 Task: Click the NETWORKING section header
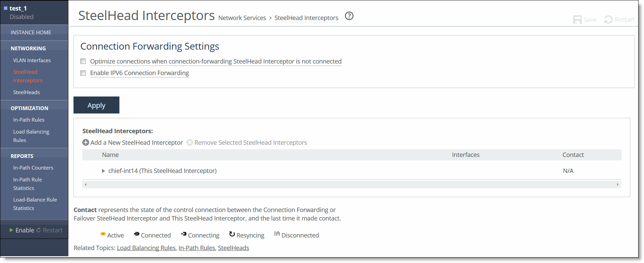[x=28, y=49]
